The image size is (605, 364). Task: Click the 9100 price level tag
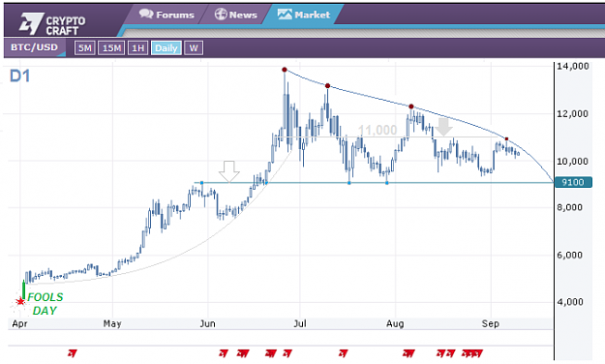click(573, 182)
